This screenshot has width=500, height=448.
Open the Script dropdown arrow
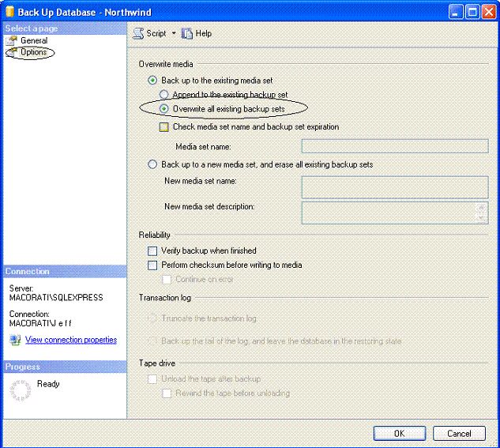174,33
